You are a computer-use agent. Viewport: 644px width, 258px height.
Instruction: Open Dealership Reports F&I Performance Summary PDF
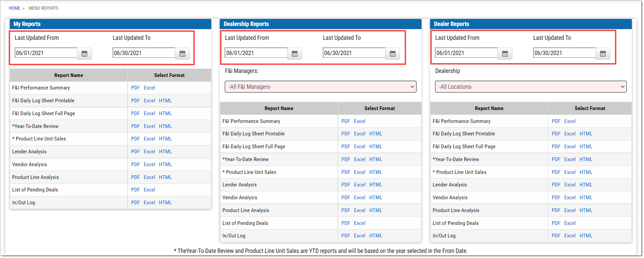point(346,121)
